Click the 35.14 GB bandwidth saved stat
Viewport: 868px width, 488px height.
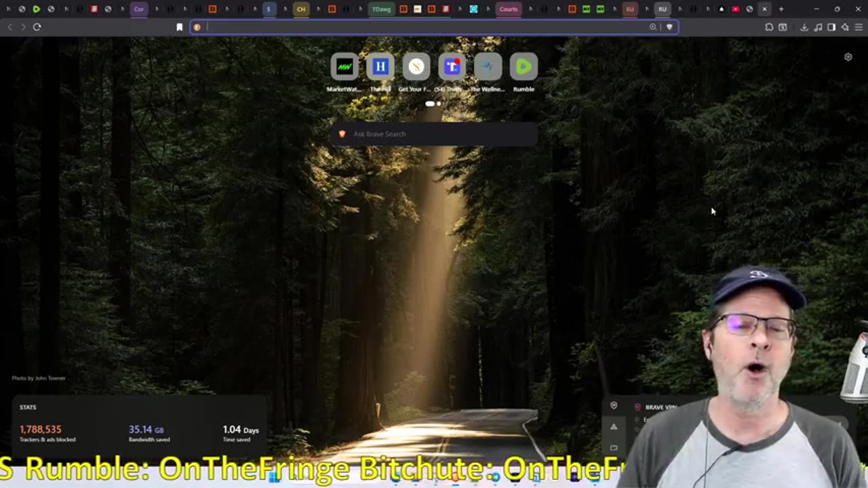pos(149,433)
